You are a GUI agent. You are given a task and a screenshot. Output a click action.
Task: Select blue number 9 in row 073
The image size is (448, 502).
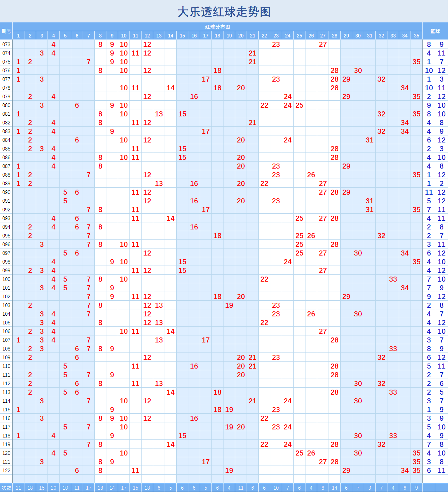442,44
